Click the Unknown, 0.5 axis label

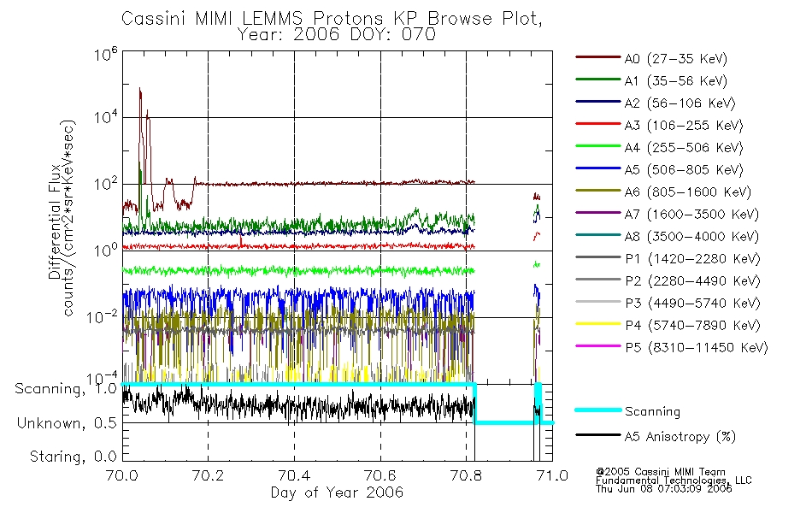coord(68,424)
